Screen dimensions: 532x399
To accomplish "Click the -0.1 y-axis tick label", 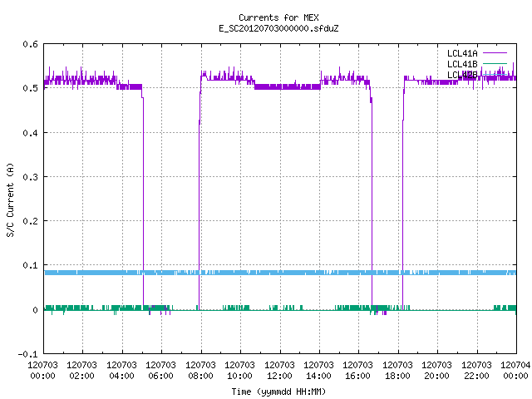I will pos(27,354).
